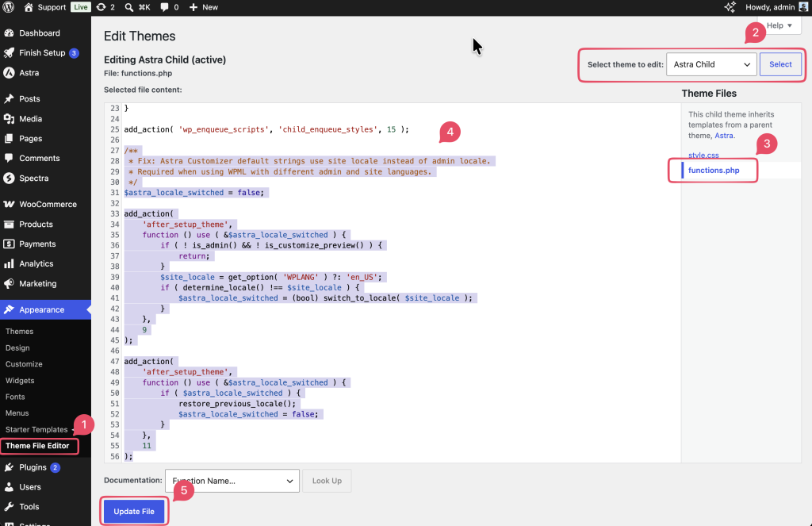Click the Finish Setup rocket icon

[9, 53]
